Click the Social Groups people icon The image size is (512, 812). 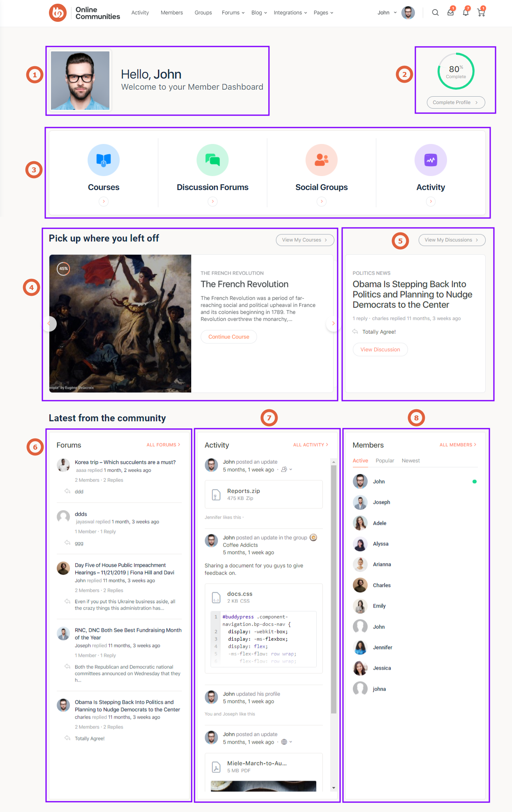[322, 160]
